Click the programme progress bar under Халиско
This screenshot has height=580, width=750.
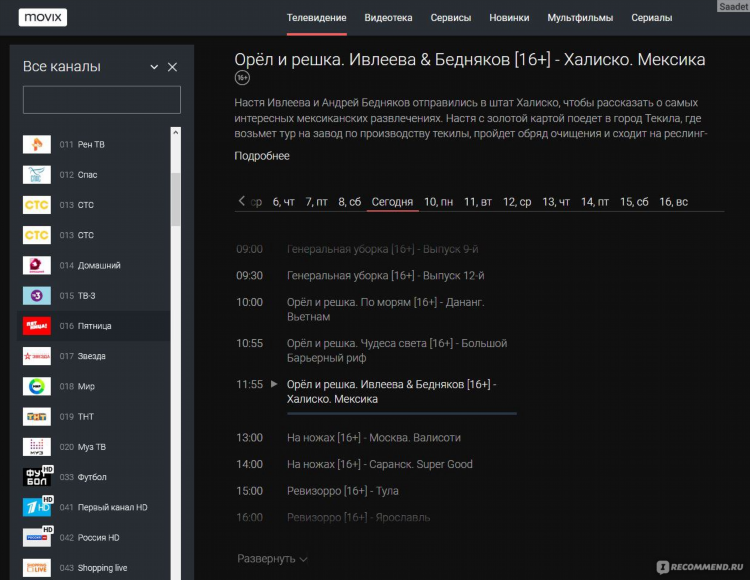402,413
